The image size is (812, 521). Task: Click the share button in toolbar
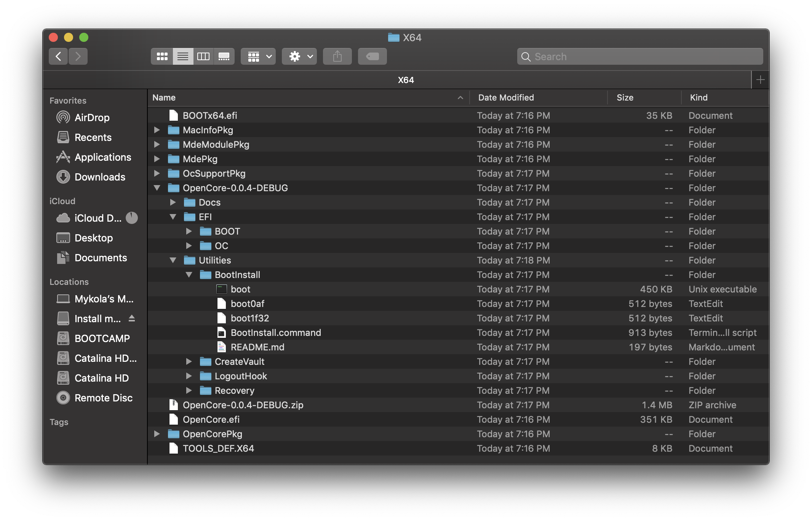pos(337,56)
